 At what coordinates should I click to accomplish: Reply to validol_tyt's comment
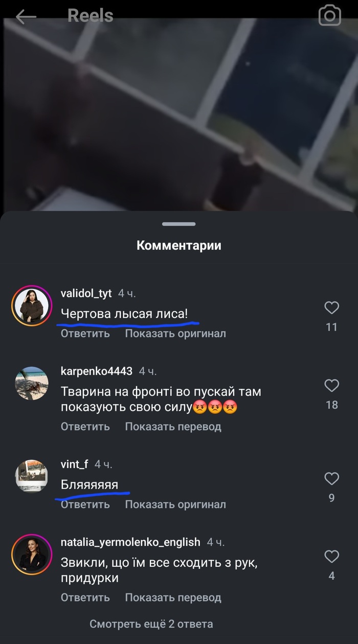coord(85,333)
